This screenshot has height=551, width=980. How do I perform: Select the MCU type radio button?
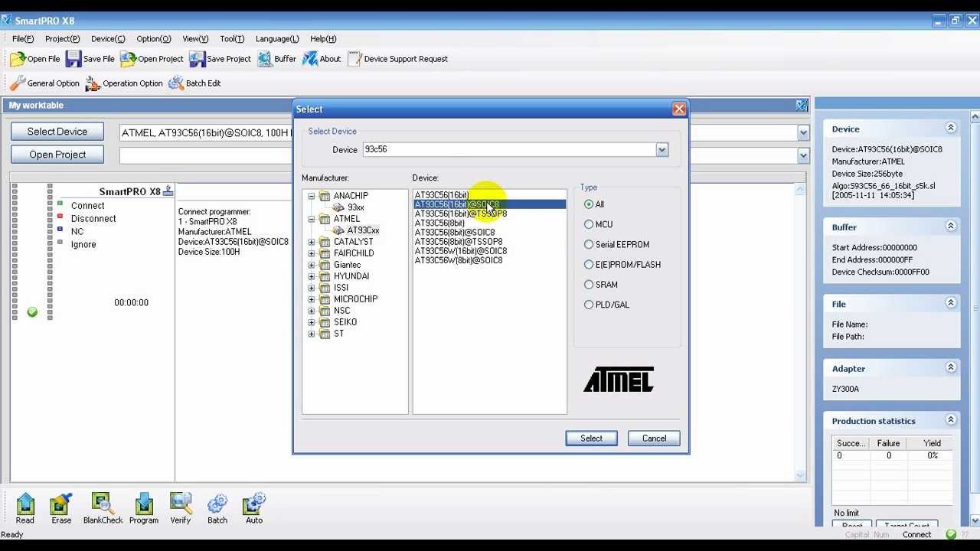(589, 224)
